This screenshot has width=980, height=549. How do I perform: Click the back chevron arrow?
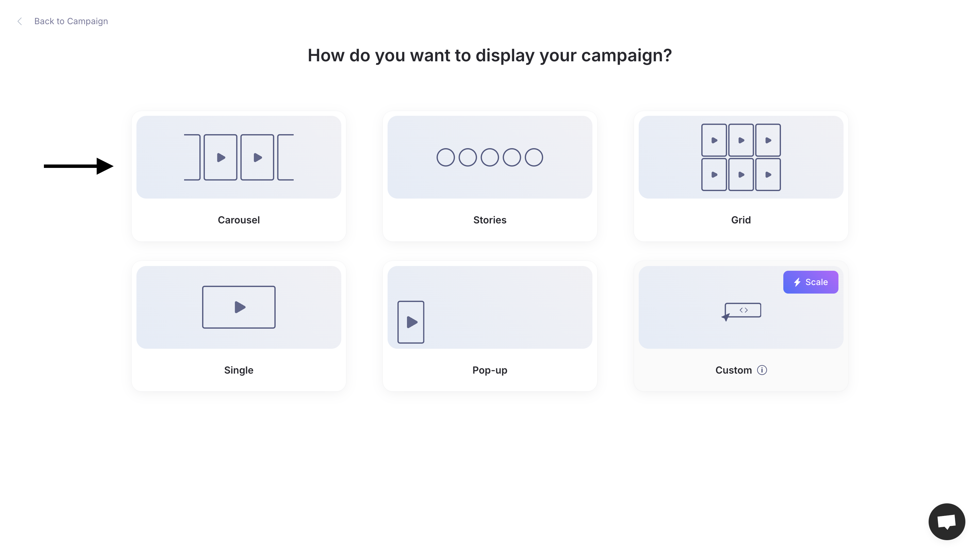coord(20,21)
